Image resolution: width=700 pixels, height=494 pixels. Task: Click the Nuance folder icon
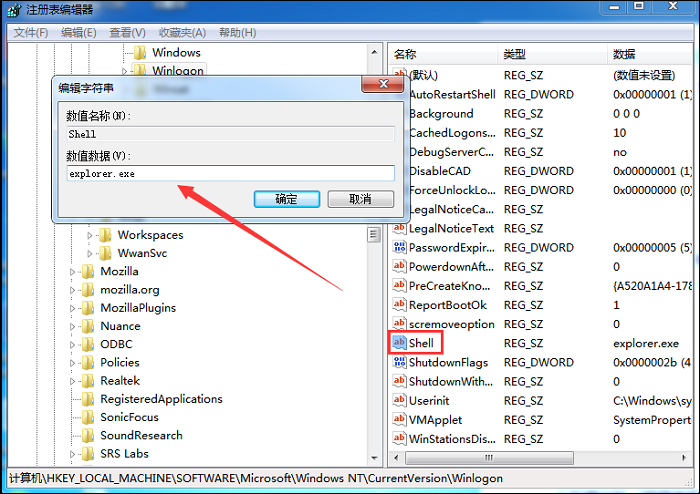[x=88, y=326]
